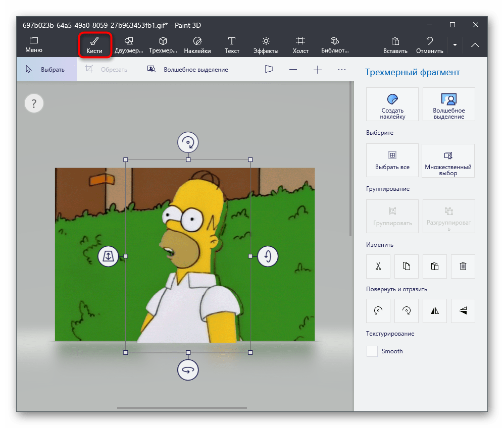Click the delete trash icon

click(x=463, y=266)
